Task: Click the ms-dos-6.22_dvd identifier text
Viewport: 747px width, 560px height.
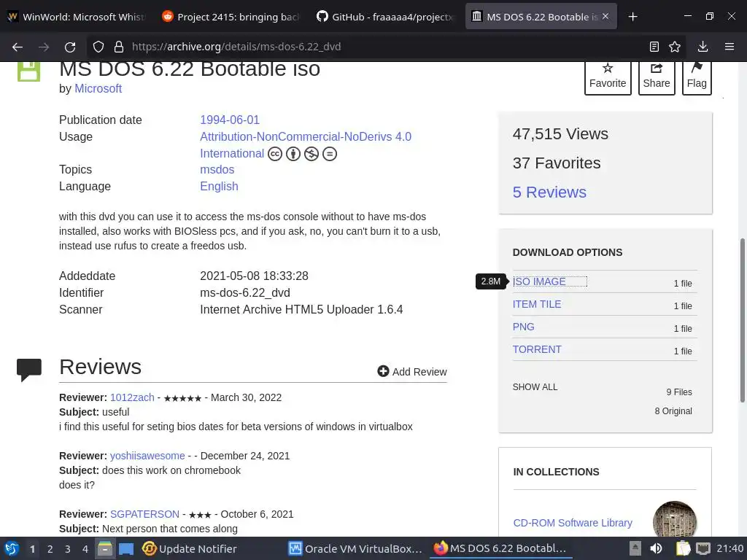Action: tap(245, 293)
